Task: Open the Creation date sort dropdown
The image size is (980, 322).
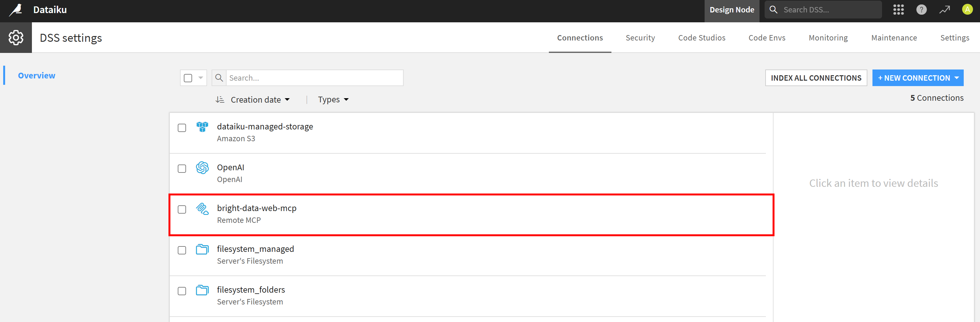Action: (x=261, y=99)
